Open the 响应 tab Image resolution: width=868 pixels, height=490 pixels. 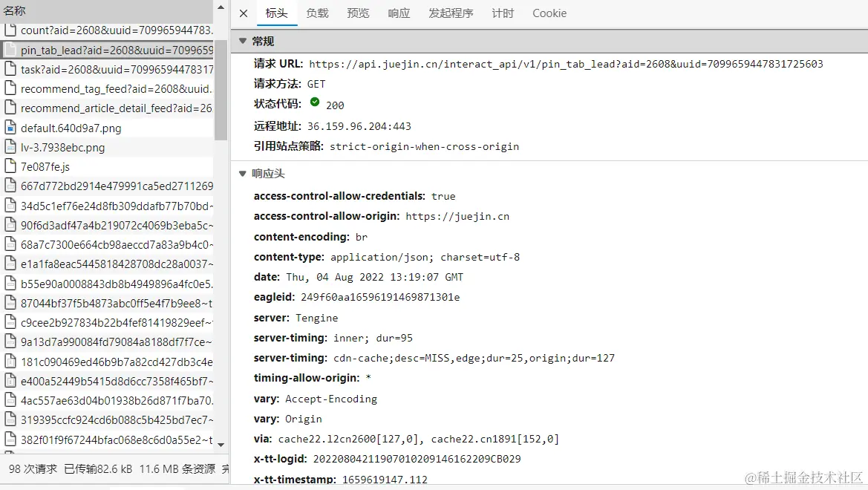[399, 13]
